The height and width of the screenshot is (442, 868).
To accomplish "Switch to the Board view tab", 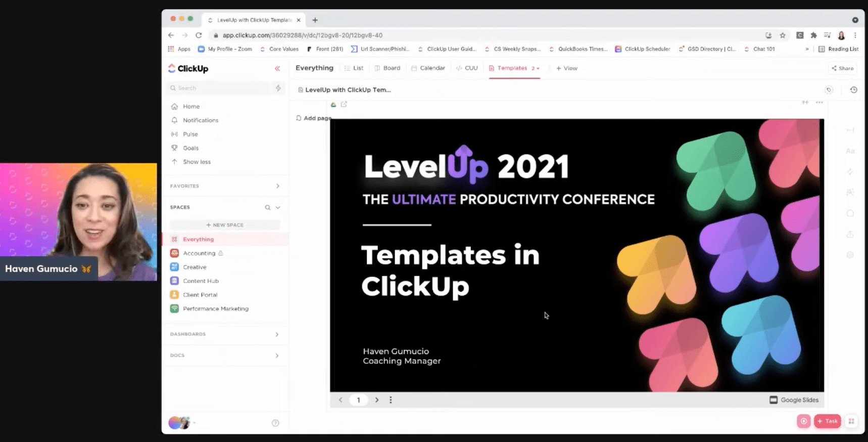I will coord(388,68).
